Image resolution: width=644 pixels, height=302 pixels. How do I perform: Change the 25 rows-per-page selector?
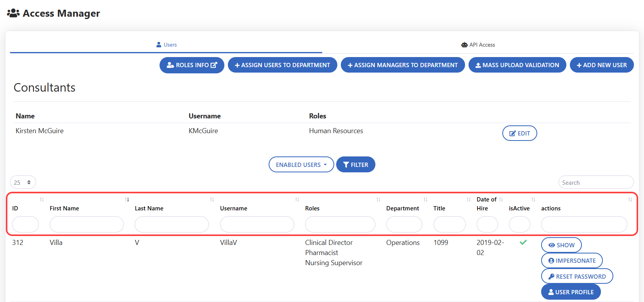pyautogui.click(x=23, y=182)
